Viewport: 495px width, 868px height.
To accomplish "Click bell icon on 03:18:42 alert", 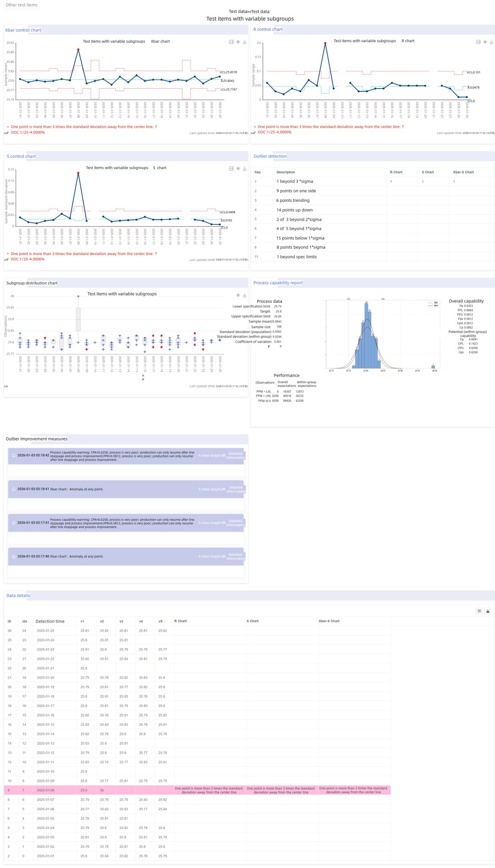I will pos(14,456).
